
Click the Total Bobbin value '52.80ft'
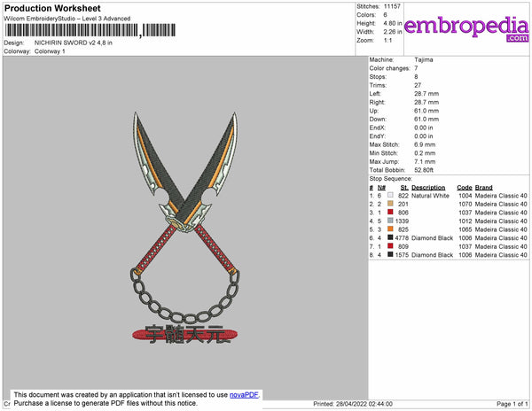pyautogui.click(x=424, y=170)
